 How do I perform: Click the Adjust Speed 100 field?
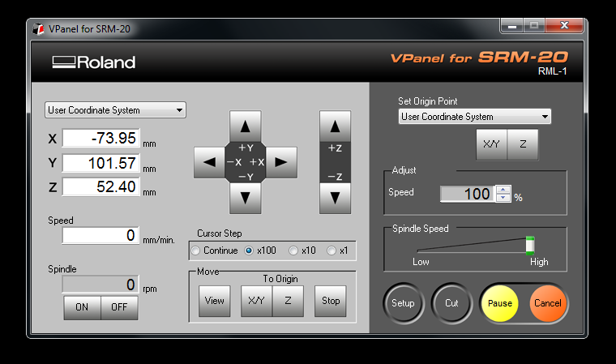pos(468,194)
